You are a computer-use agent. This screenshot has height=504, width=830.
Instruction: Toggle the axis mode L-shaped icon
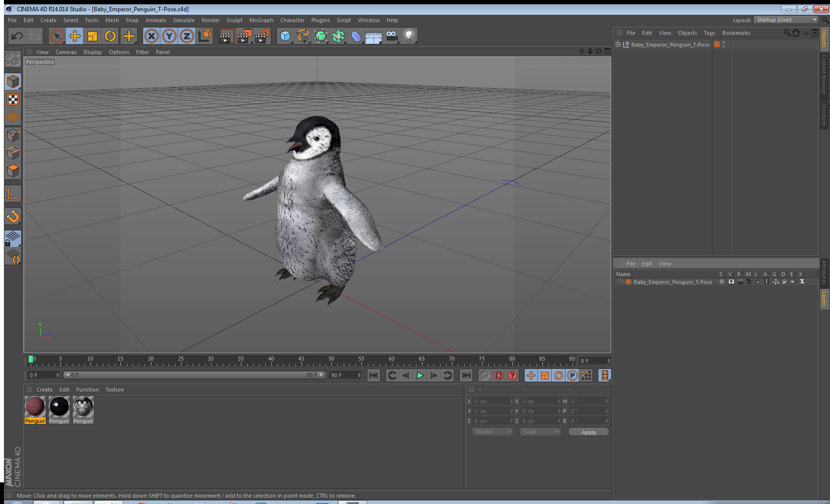click(x=13, y=194)
